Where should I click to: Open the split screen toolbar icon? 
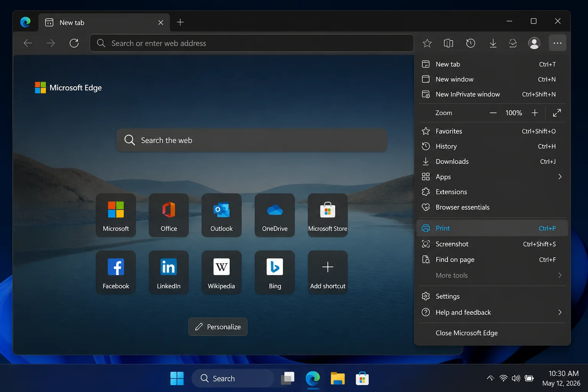click(x=448, y=43)
